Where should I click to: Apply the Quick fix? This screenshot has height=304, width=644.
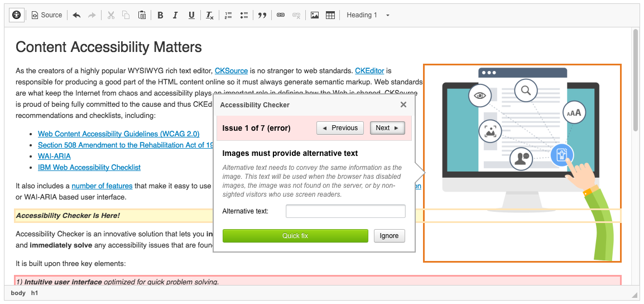(x=295, y=236)
